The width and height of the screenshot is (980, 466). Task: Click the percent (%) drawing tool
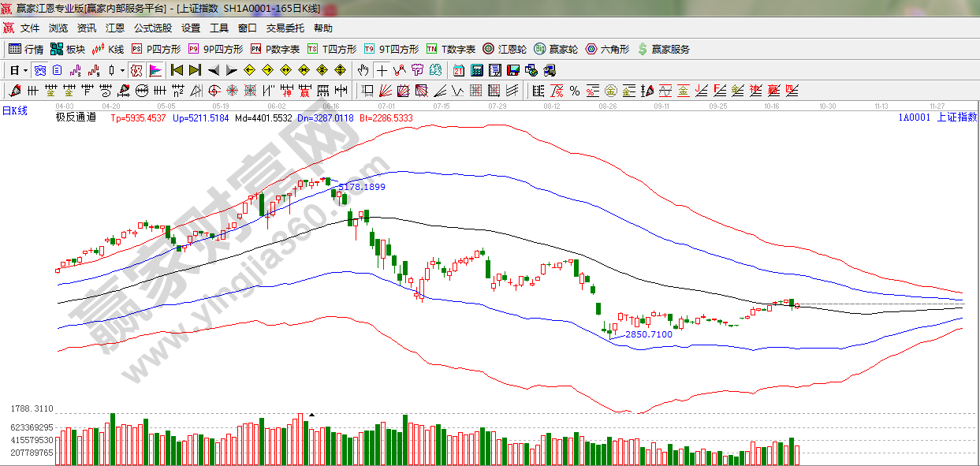tap(575, 91)
